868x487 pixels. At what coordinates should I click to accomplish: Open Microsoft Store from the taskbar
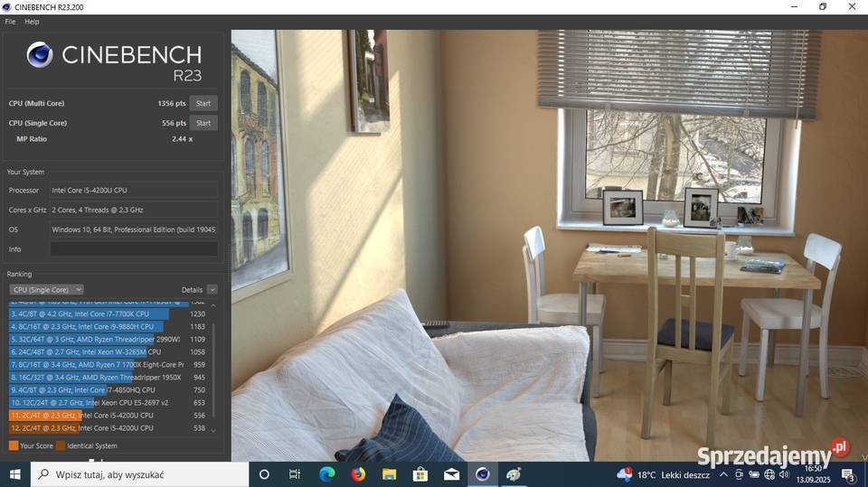[x=420, y=474]
